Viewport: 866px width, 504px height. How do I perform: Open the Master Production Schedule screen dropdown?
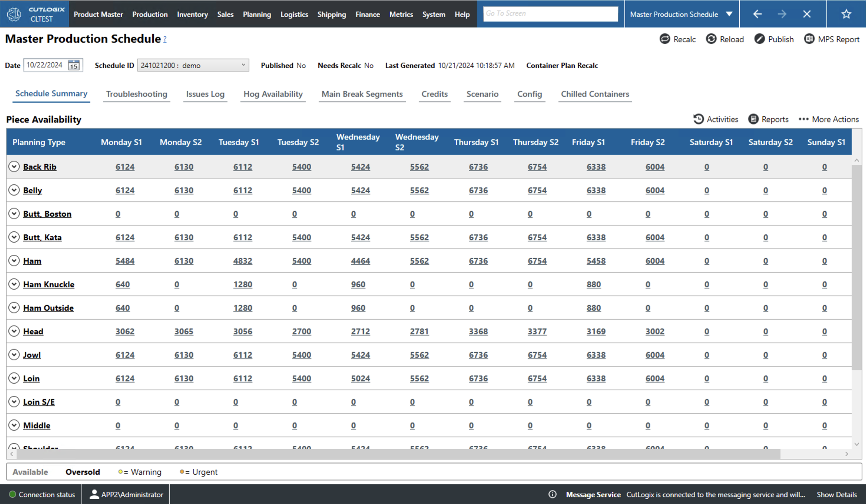point(729,14)
